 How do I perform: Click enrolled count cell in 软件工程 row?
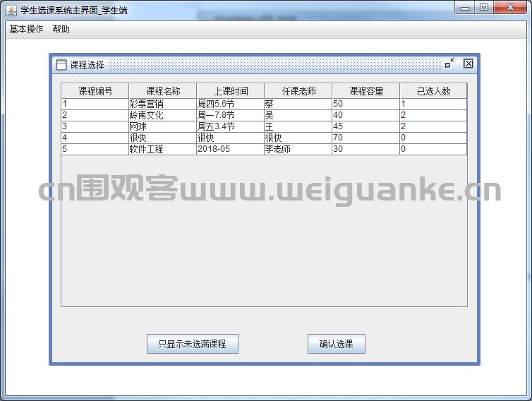(x=433, y=149)
